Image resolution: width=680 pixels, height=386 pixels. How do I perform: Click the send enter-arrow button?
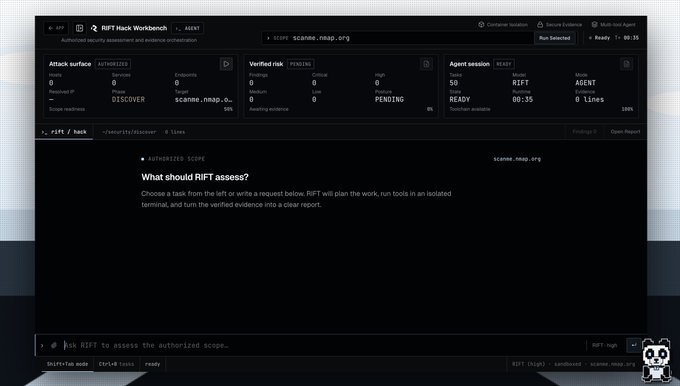tap(634, 346)
